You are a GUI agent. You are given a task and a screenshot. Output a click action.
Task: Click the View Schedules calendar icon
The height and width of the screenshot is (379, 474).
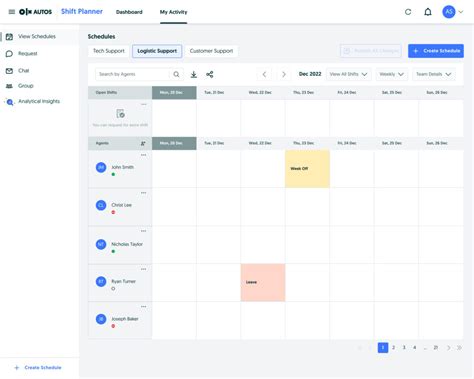(9, 37)
